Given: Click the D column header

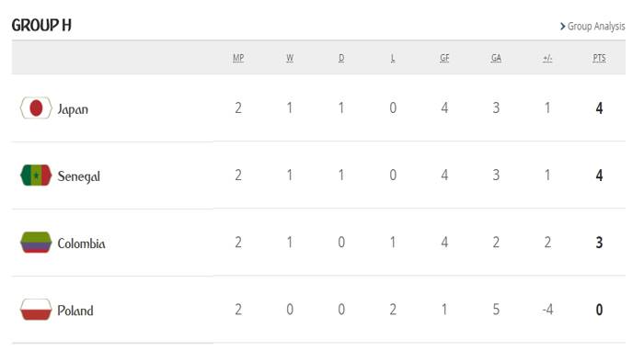Looking at the screenshot, I should (x=341, y=58).
